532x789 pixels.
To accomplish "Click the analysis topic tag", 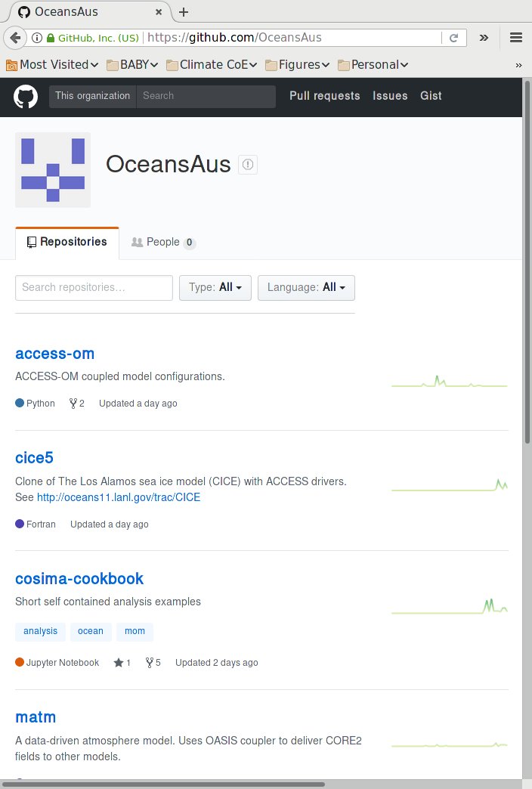I will 40,632.
